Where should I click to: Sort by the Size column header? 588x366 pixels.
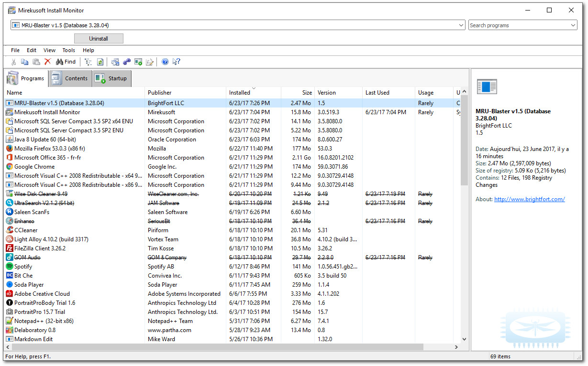point(298,93)
